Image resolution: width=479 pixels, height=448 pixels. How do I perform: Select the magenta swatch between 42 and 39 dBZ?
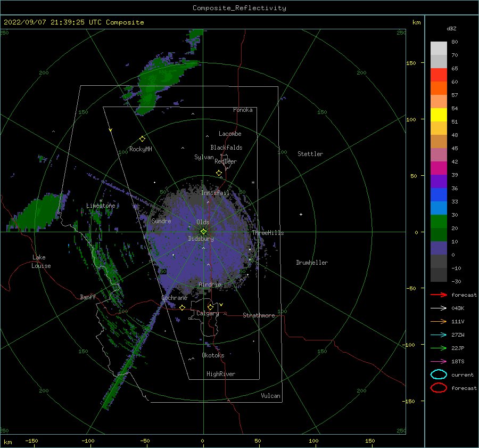[439, 168]
